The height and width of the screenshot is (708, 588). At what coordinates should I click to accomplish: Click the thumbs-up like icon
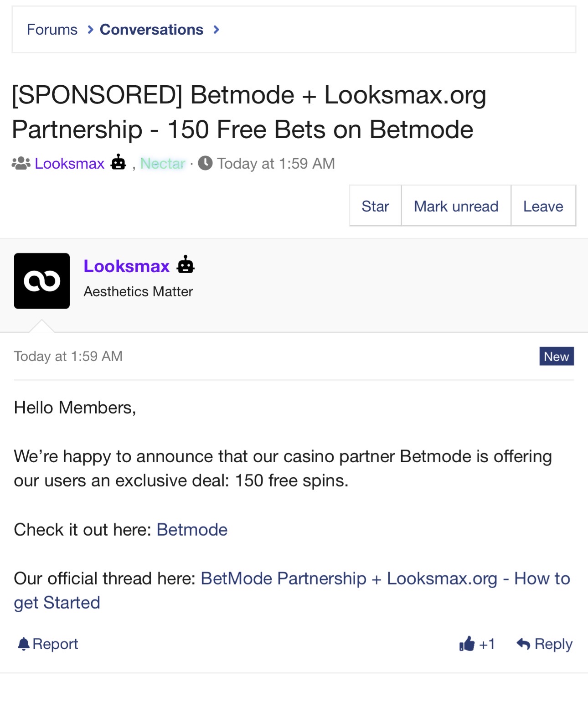point(467,644)
